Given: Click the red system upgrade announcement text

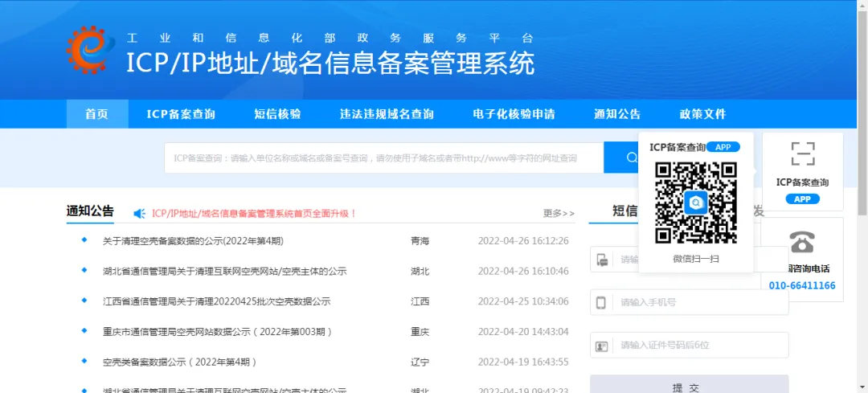Looking at the screenshot, I should [254, 214].
